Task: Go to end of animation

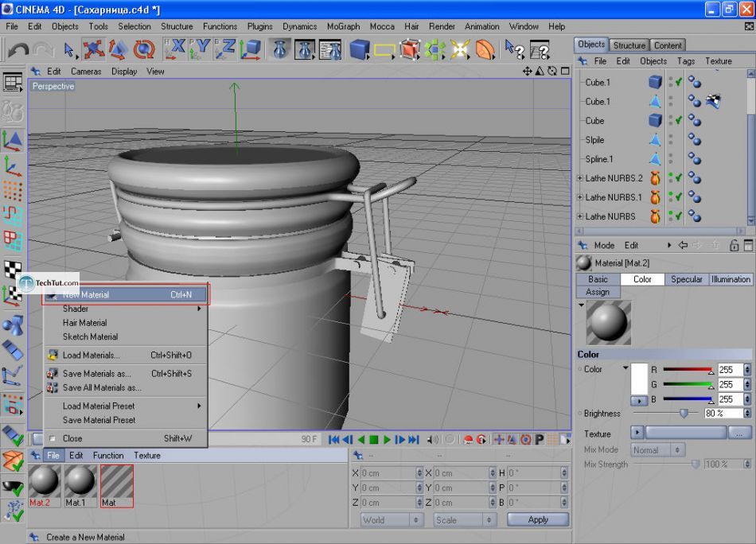Action: pos(414,440)
